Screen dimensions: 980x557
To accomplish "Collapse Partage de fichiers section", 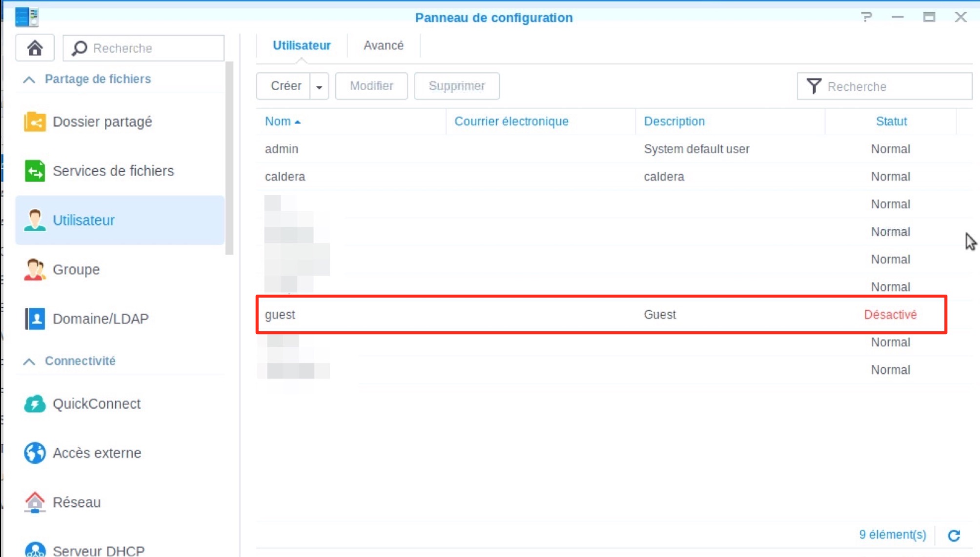I will (x=29, y=79).
